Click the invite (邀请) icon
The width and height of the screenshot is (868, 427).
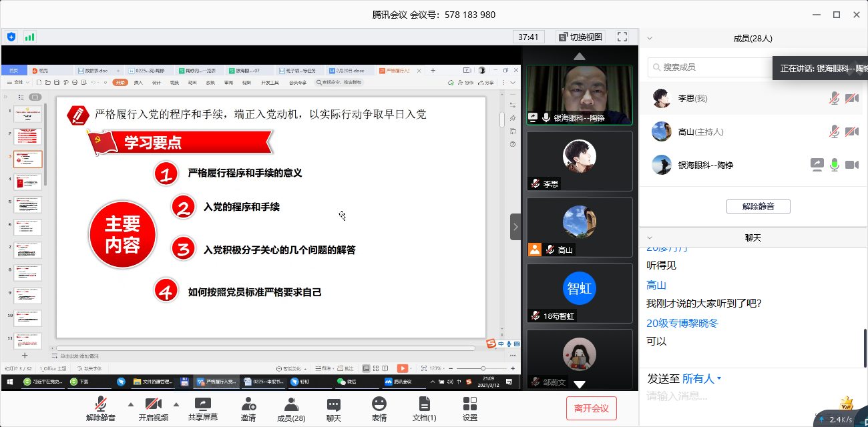tap(248, 408)
